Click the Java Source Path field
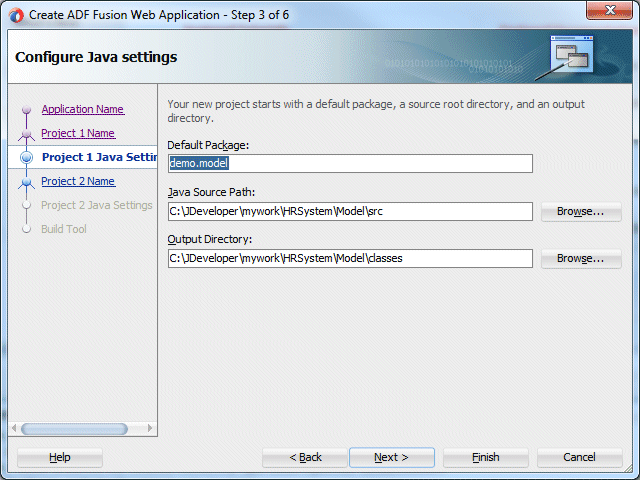 350,211
